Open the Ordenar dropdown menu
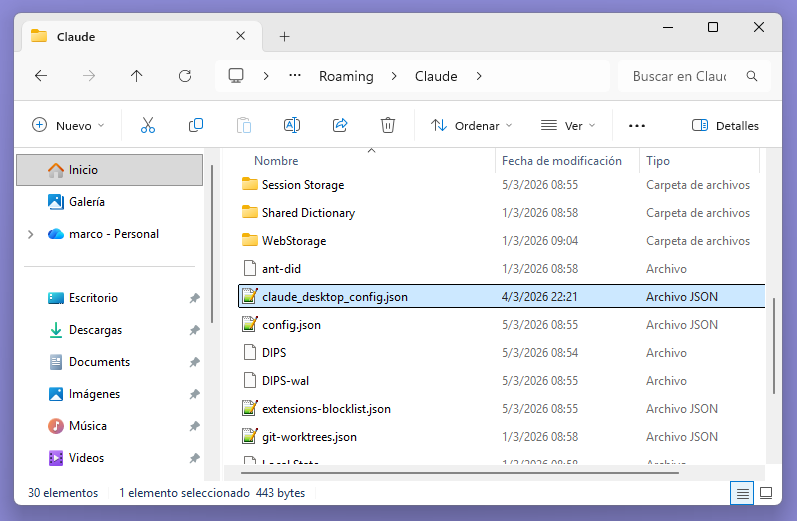This screenshot has width=797, height=521. pyautogui.click(x=472, y=126)
